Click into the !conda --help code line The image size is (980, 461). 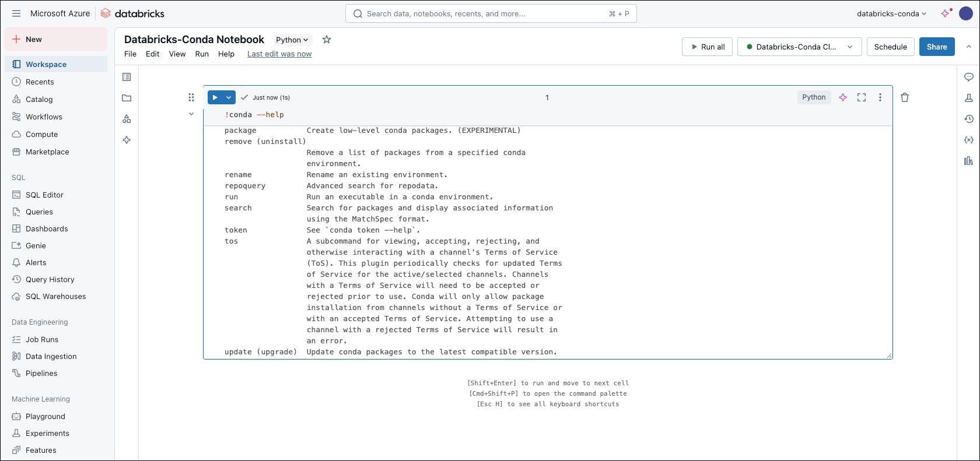click(254, 115)
